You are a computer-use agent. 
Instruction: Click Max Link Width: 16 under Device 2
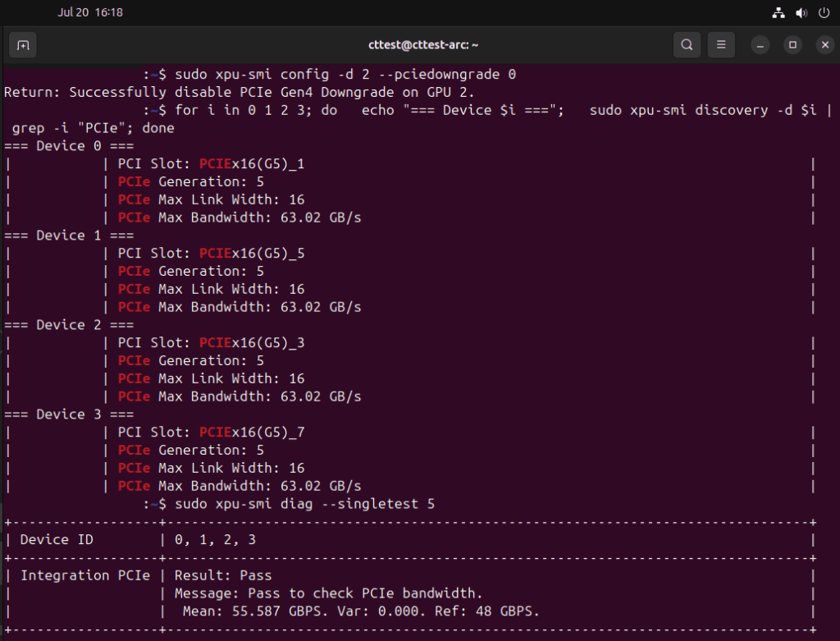click(211, 379)
